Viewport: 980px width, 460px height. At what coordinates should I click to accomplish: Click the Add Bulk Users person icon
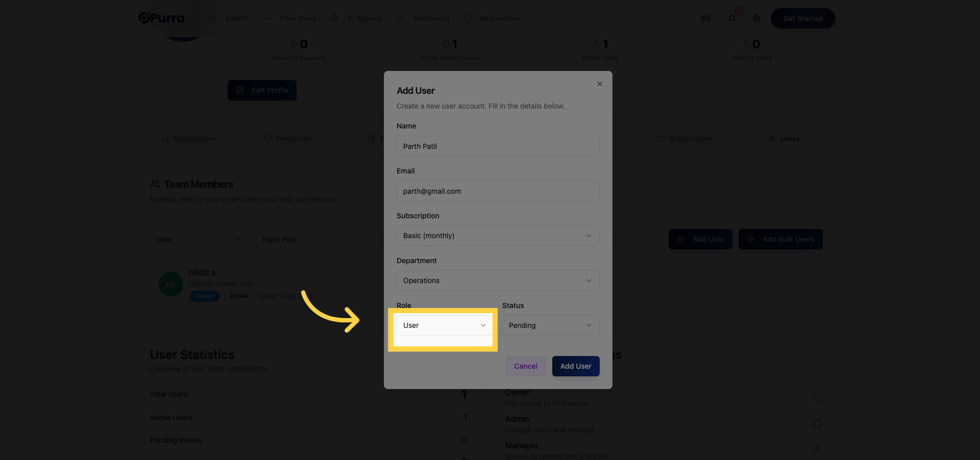tap(751, 239)
